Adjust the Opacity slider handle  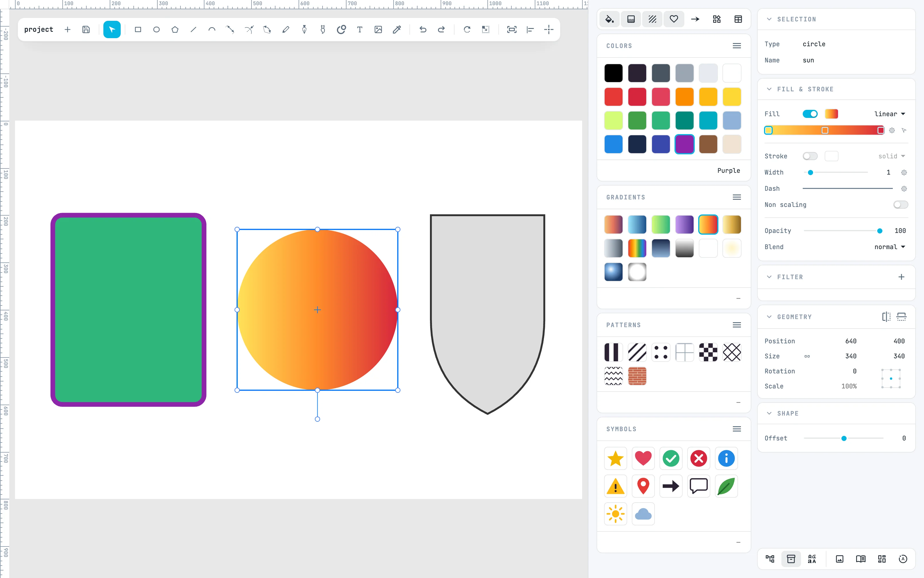(x=880, y=231)
